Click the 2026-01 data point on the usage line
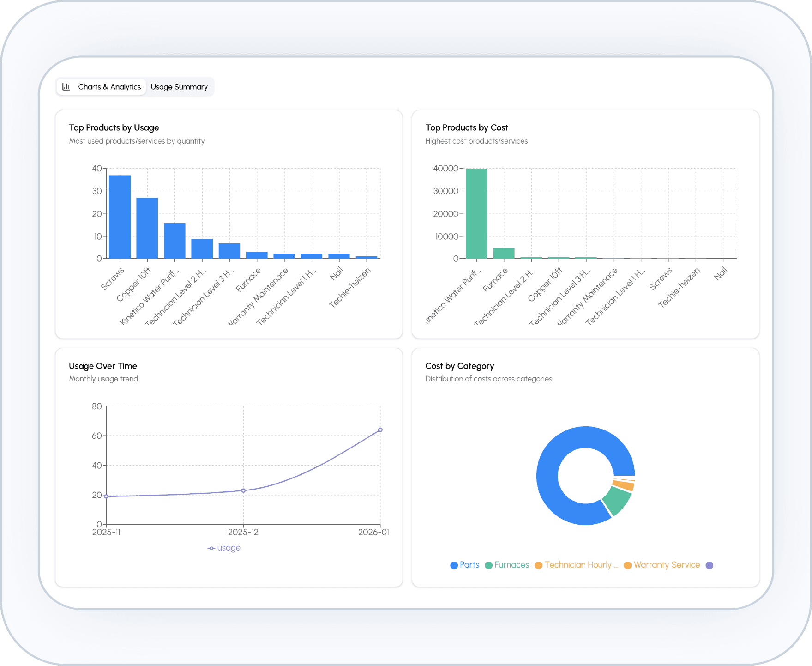This screenshot has height=666, width=812. tap(380, 430)
